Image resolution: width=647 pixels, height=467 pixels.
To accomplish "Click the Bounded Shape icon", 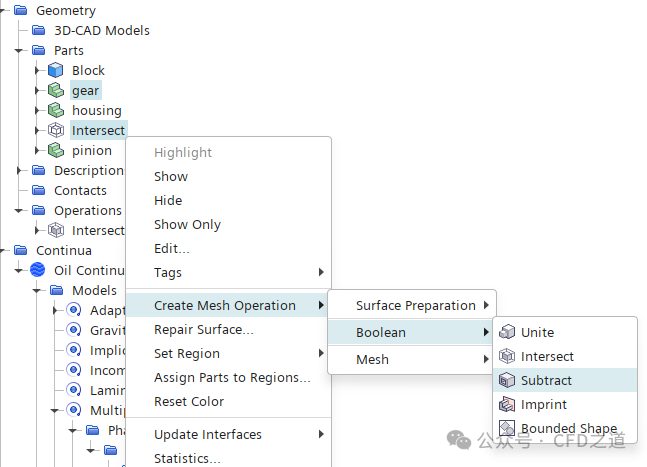I will point(508,428).
